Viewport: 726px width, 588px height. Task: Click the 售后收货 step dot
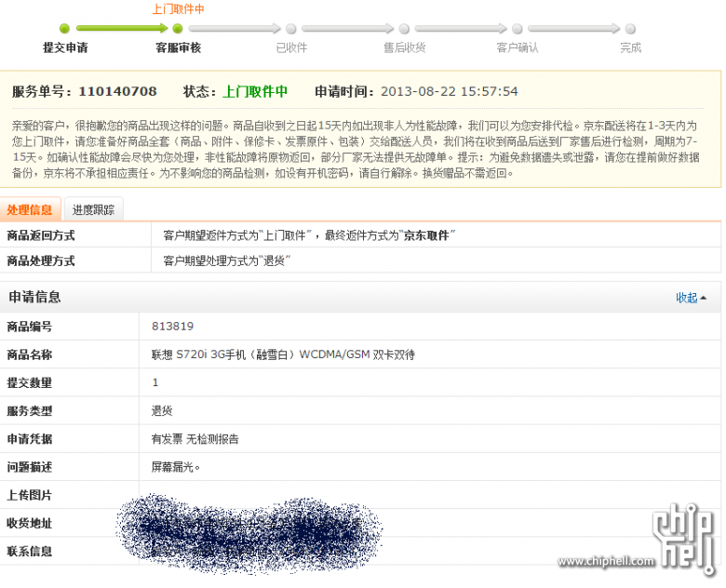point(404,29)
